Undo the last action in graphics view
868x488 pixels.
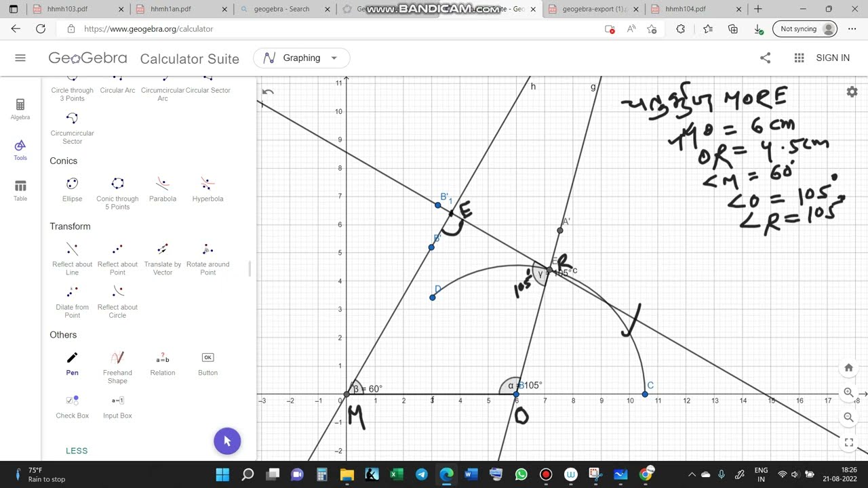click(268, 93)
